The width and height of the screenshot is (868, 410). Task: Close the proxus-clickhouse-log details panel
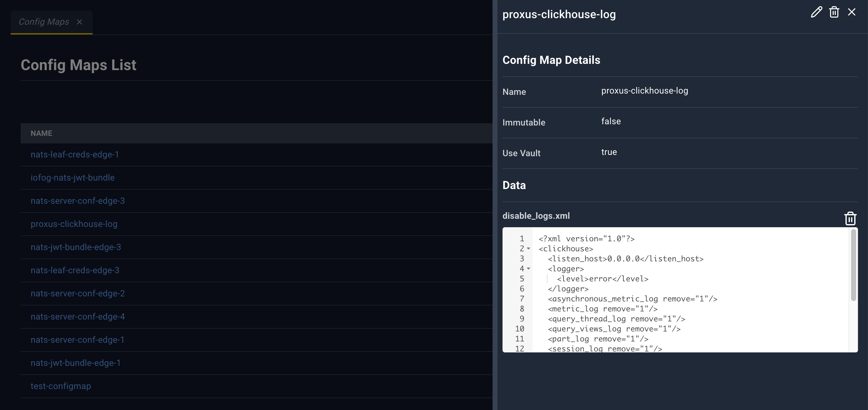[x=851, y=12]
